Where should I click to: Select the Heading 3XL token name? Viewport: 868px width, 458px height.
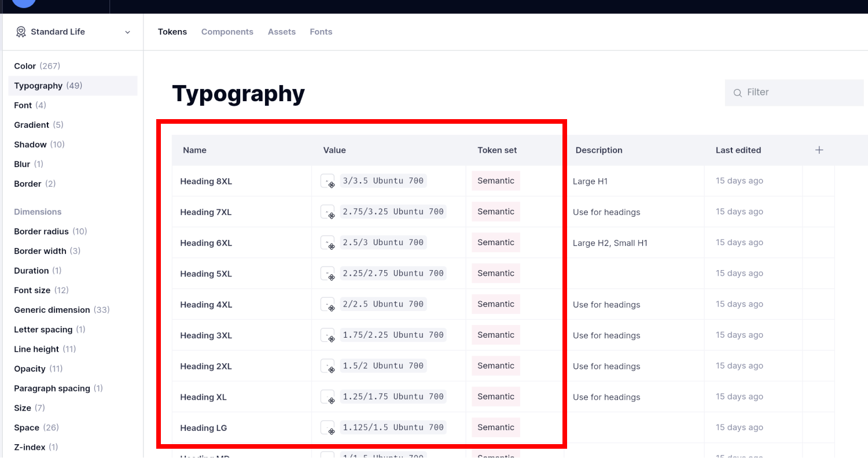206,335
